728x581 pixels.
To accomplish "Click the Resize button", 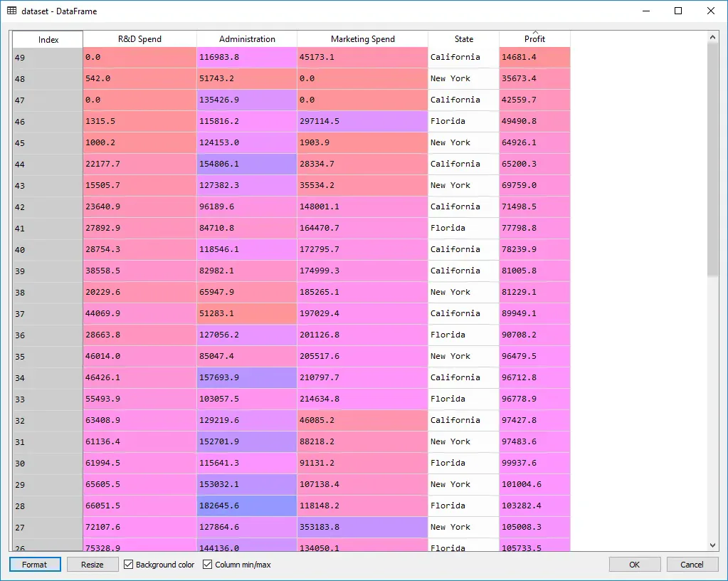I will click(x=93, y=565).
